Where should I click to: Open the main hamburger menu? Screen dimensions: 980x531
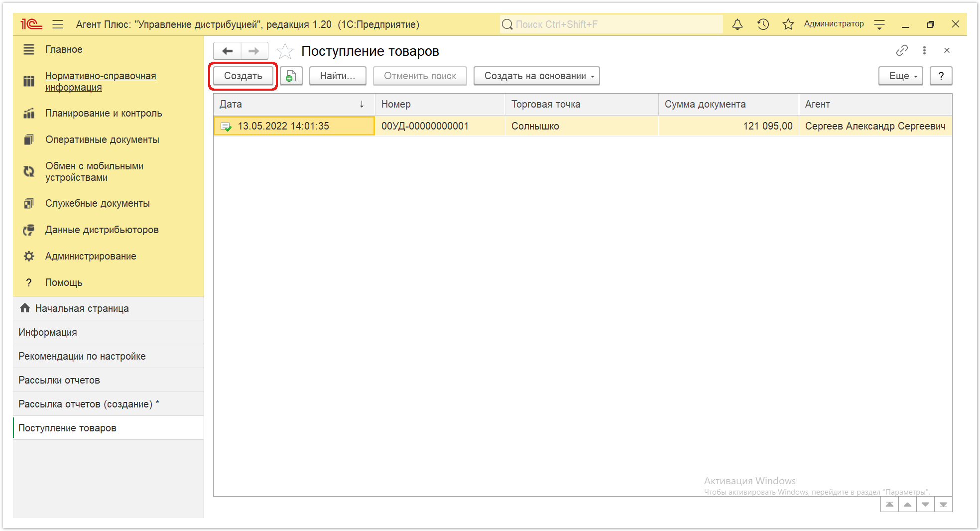pos(58,24)
